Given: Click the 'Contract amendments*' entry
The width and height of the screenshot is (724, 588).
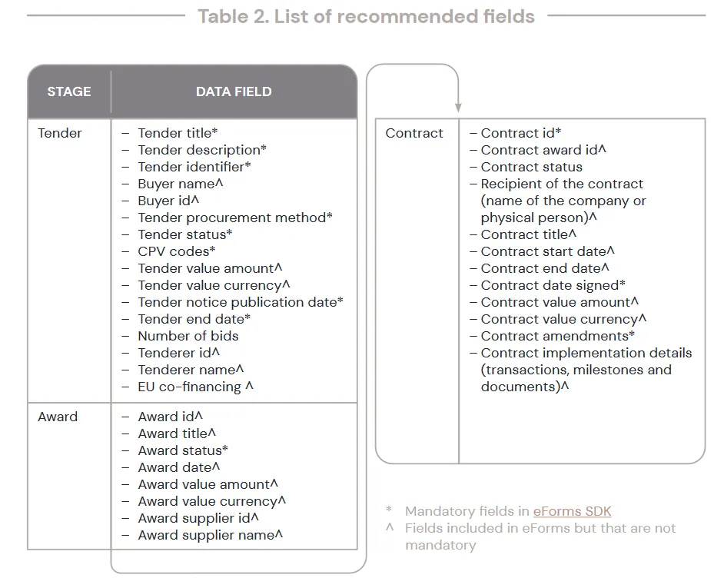Looking at the screenshot, I should click(557, 336).
